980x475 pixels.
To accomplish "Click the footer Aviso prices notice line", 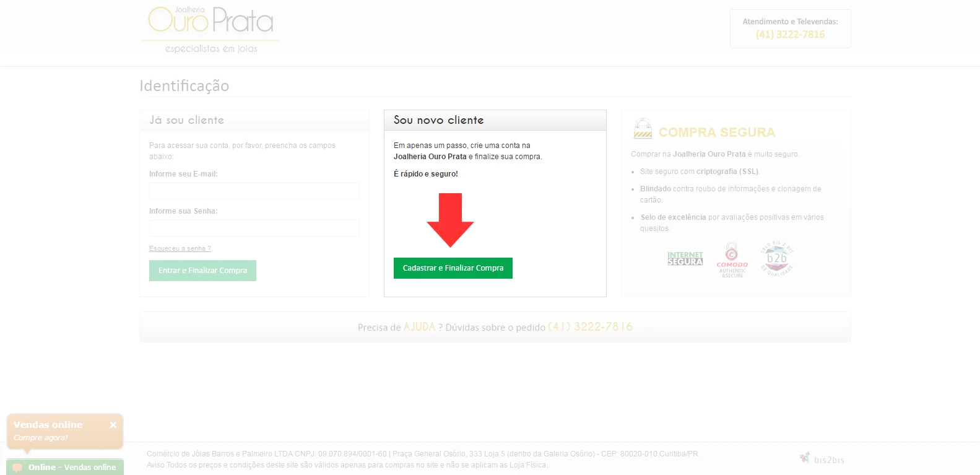I will point(347,465).
